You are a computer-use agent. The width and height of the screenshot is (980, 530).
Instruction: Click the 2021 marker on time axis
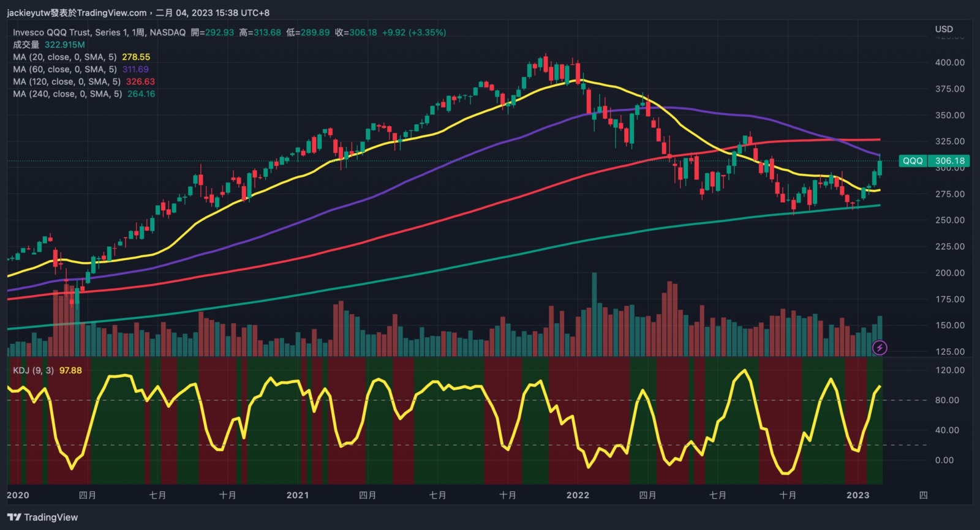pyautogui.click(x=298, y=495)
